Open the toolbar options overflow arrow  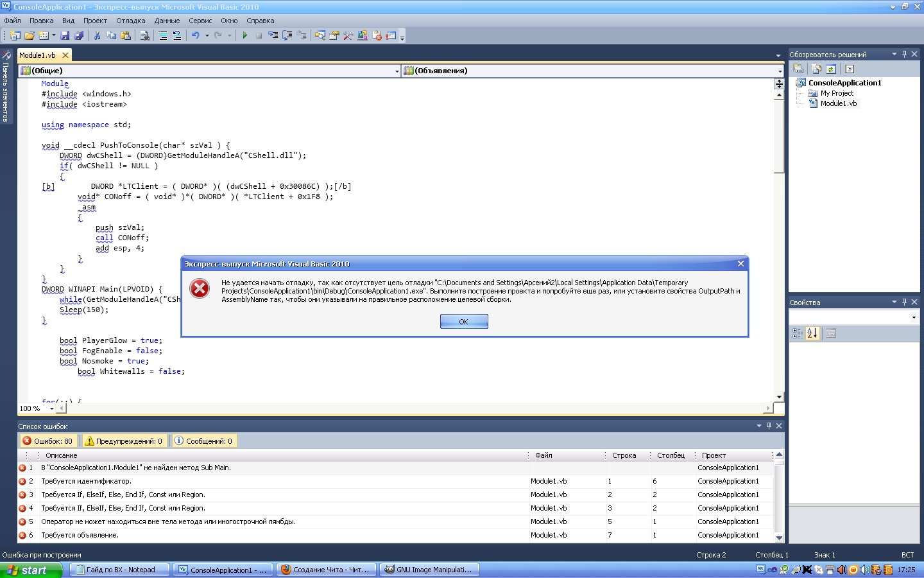click(x=402, y=37)
